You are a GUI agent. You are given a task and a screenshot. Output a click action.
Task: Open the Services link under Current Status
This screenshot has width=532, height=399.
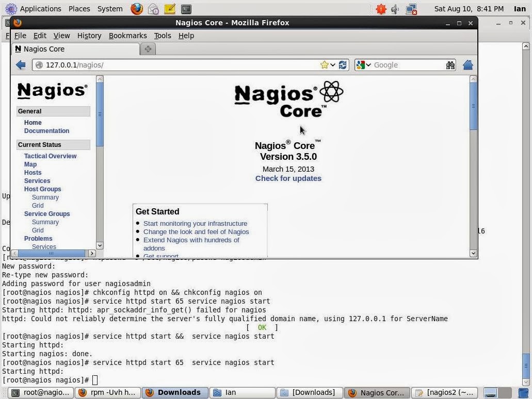(37, 181)
